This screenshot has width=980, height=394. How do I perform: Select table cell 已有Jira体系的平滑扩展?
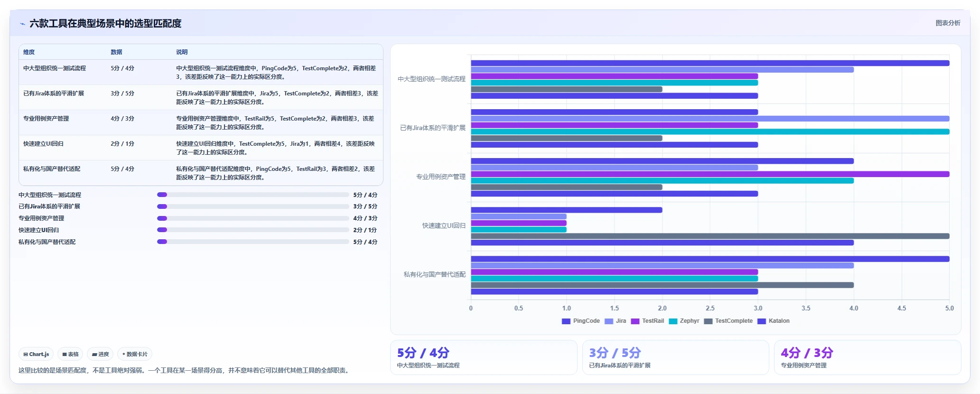point(54,94)
